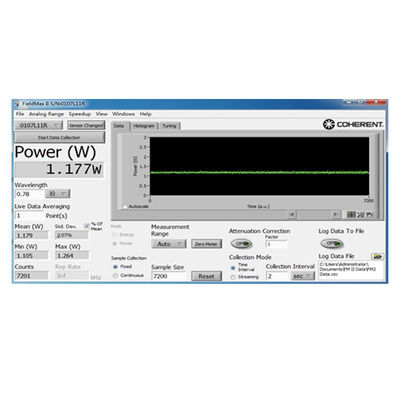The width and height of the screenshot is (400, 400).
Task: Click the Wavelength value field
Action: click(30, 194)
